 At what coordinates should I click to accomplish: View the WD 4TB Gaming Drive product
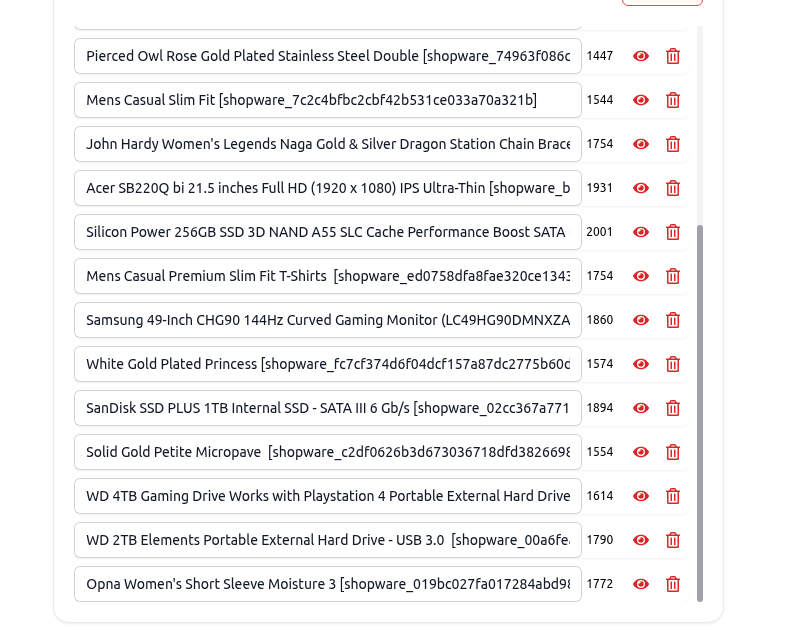(641, 496)
